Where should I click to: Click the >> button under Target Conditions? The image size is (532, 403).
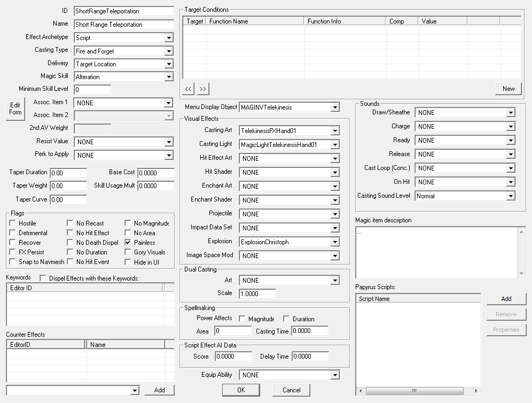pyautogui.click(x=202, y=89)
